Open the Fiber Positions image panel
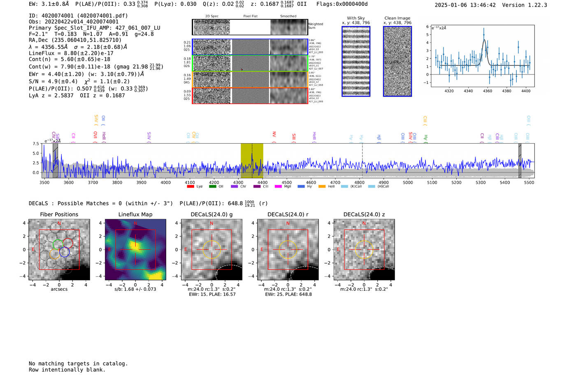 (59, 250)
